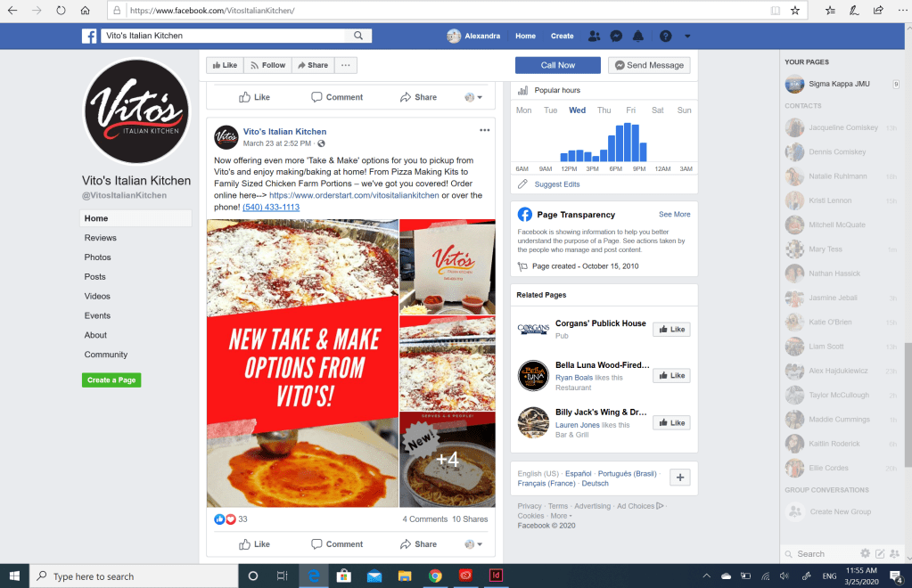Select Fri in Popular hours
The width and height of the screenshot is (912, 588).
[x=630, y=110]
